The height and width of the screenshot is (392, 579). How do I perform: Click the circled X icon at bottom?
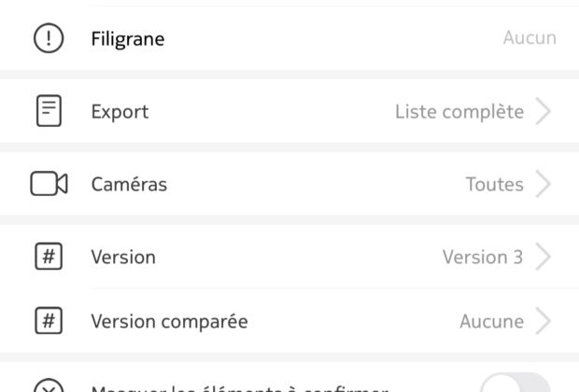pos(49,385)
